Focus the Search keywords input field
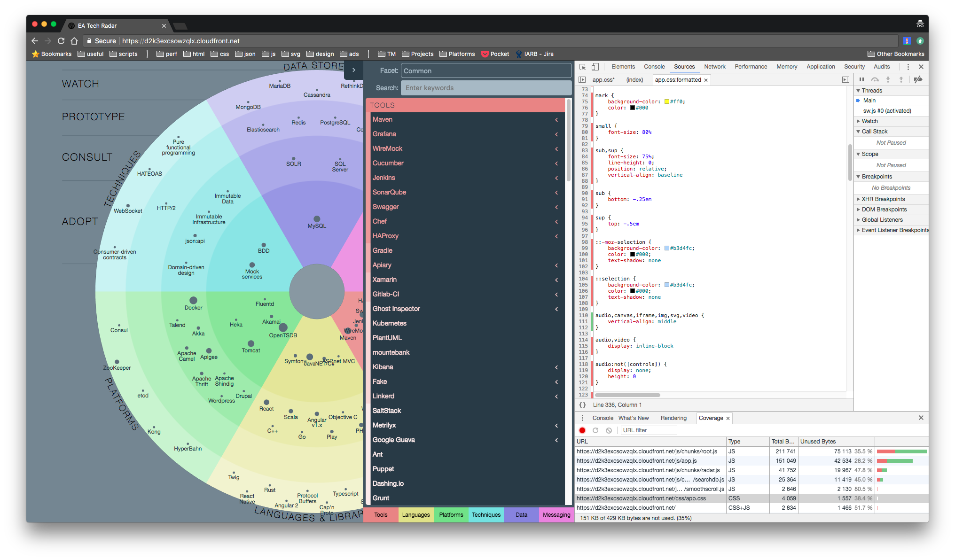 (486, 88)
